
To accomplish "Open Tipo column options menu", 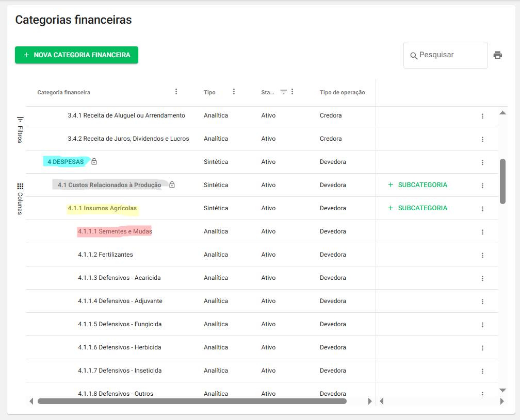I will pos(234,92).
